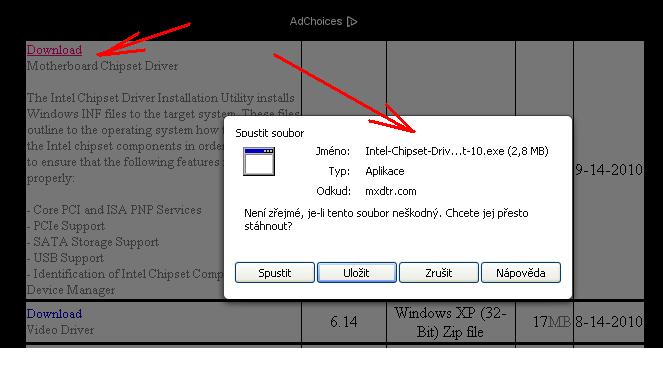The width and height of the screenshot is (663, 384).
Task: Click the version cell 6.14
Action: [x=344, y=322]
